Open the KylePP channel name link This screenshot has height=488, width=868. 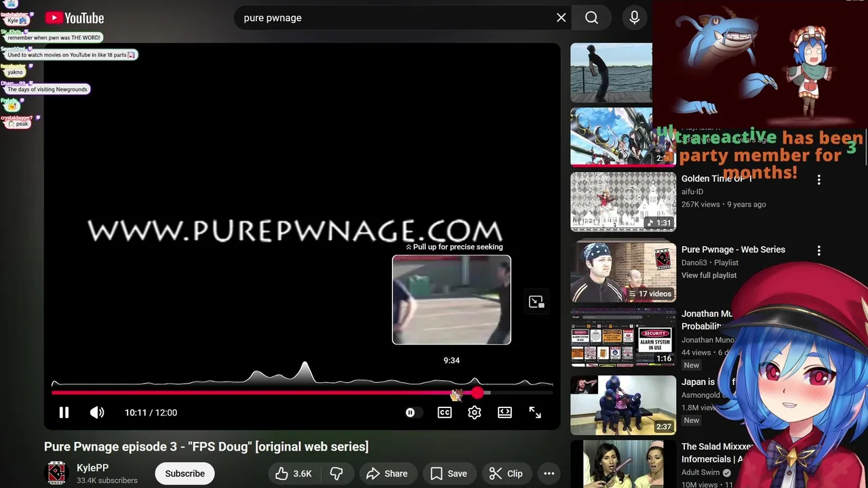click(x=93, y=468)
